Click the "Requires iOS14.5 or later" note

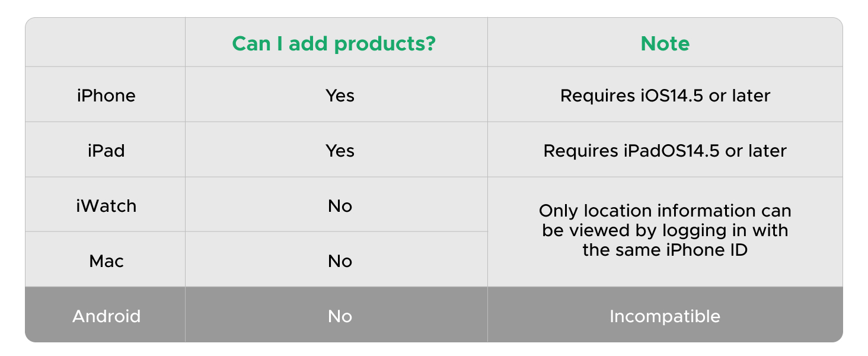click(665, 96)
